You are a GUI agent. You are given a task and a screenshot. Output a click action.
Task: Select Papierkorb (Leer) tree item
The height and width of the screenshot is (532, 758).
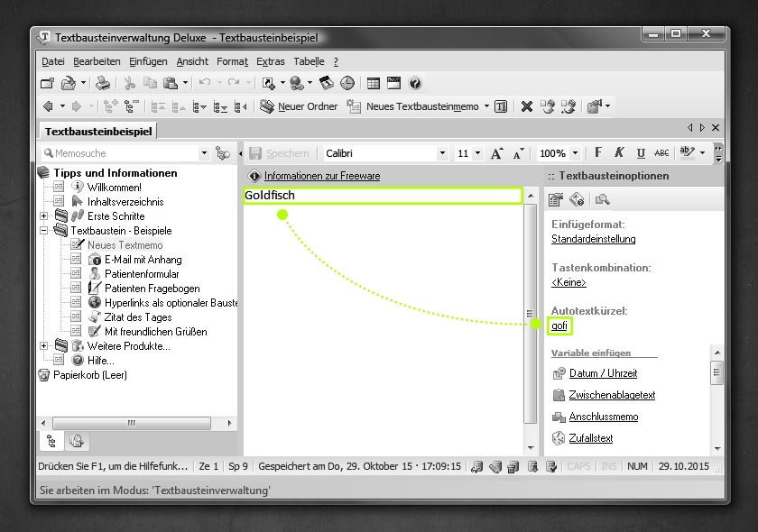(90, 375)
